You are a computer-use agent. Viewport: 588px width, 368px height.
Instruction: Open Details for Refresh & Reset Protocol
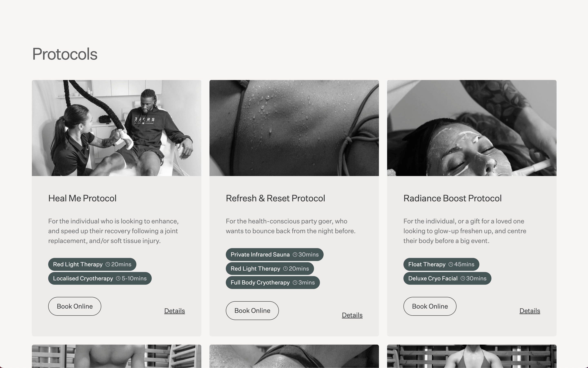click(x=352, y=315)
